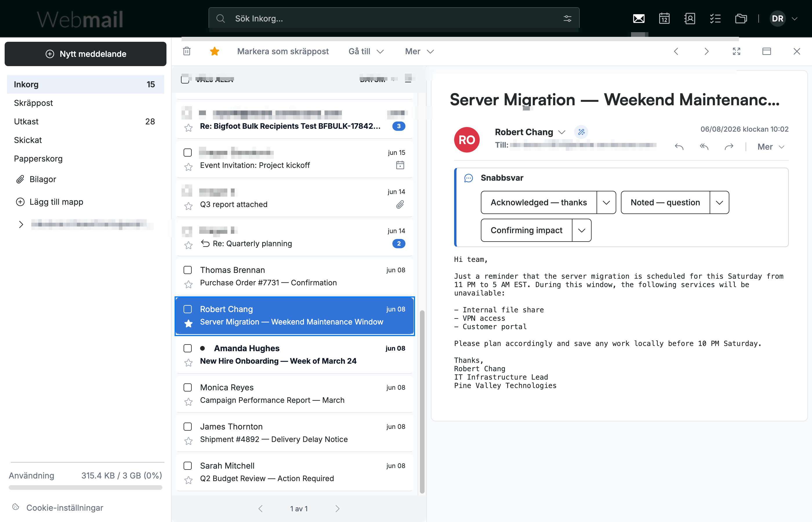Image resolution: width=812 pixels, height=522 pixels.
Task: Open the Re: Quarterly planning email
Action: [295, 237]
